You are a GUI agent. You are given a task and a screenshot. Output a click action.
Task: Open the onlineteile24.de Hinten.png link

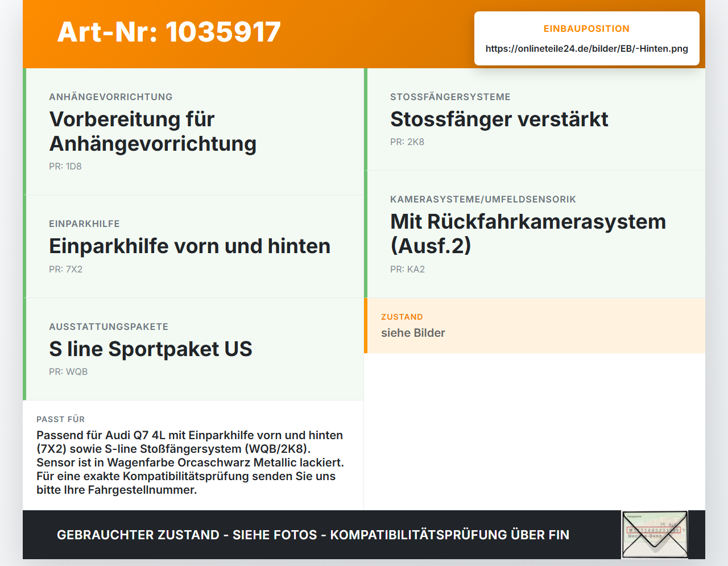(586, 48)
